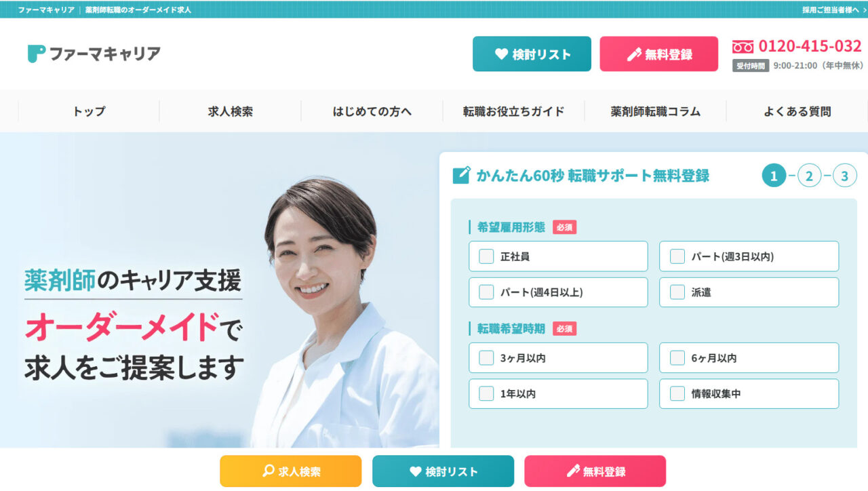Check the 正社員 checkbox
This screenshot has height=491, width=868.
coord(486,256)
